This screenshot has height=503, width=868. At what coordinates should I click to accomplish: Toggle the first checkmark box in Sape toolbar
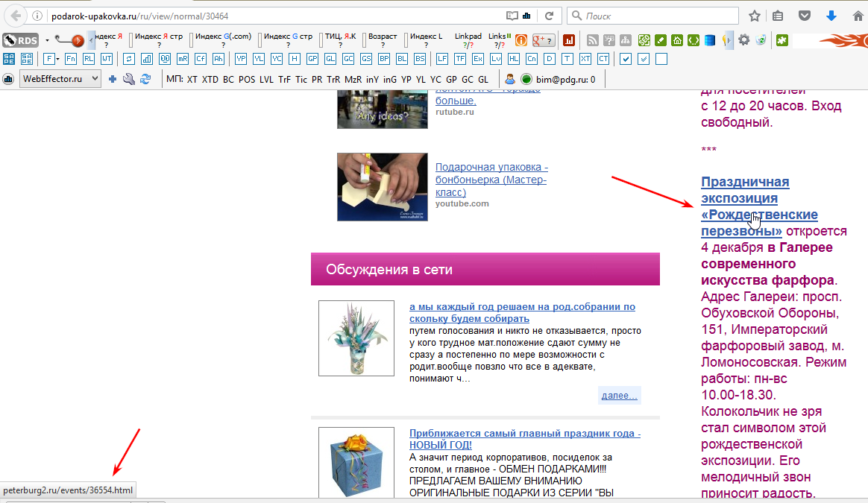626,59
